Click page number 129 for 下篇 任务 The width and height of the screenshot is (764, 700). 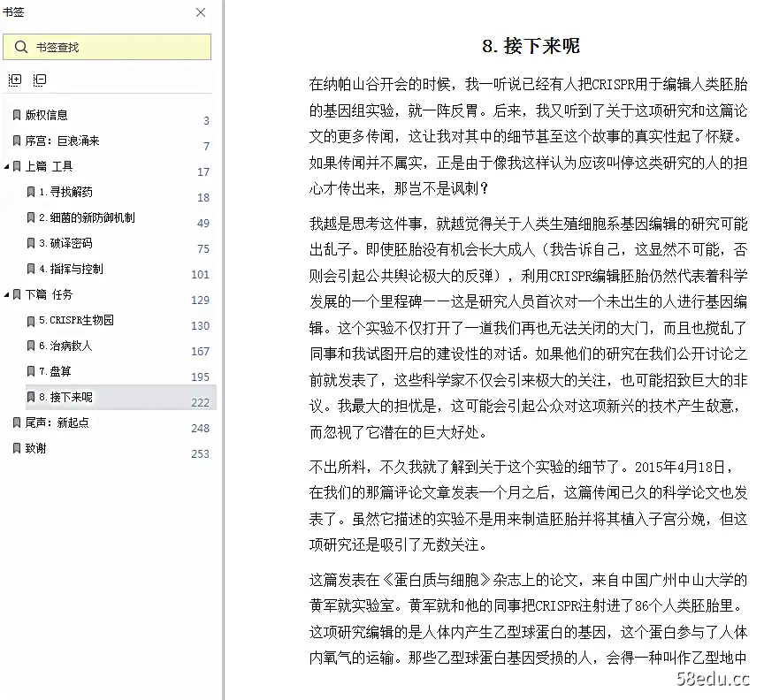tap(200, 301)
